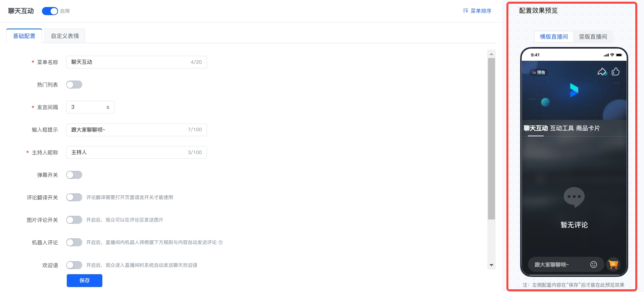Viewport: 644px width, 292px height.
Task: Click the 保存 button
Action: [85, 281]
